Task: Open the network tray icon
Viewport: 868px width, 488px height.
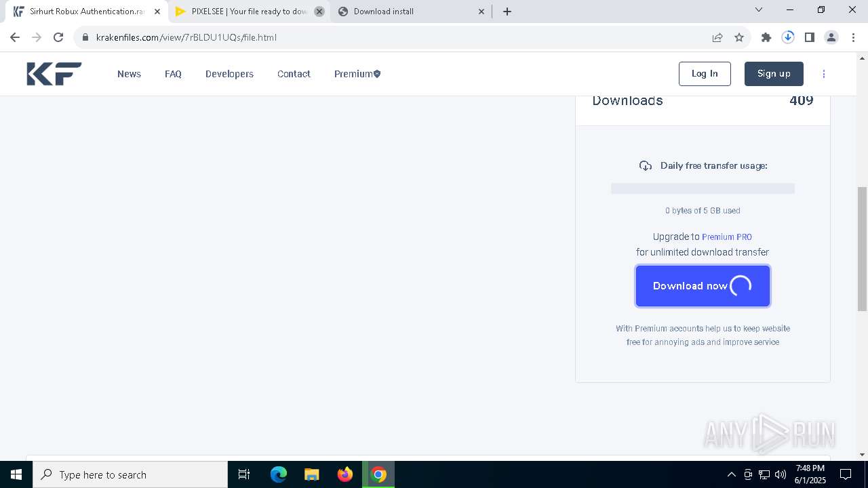Action: tap(764, 474)
